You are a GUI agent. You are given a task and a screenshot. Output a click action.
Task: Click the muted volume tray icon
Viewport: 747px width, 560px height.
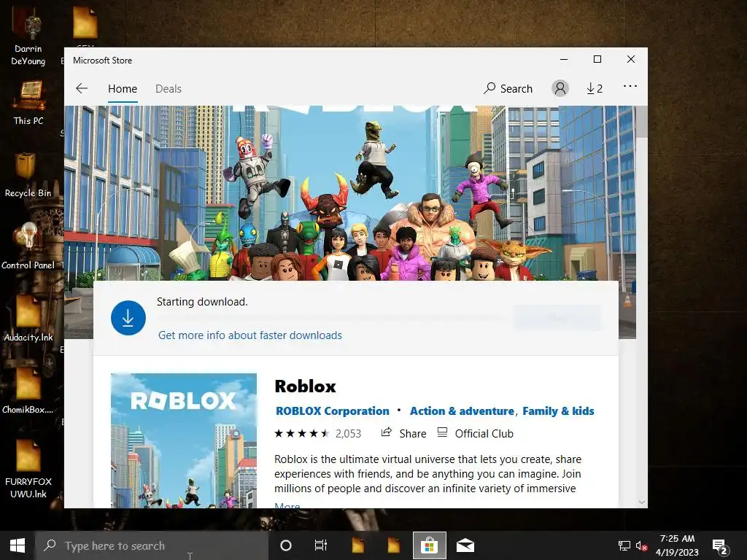pyautogui.click(x=641, y=546)
